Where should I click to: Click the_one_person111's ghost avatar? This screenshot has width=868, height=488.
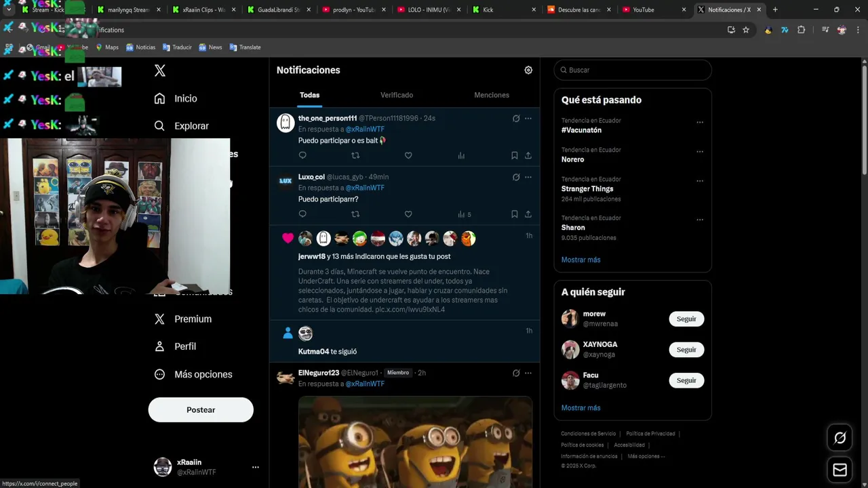coord(285,123)
